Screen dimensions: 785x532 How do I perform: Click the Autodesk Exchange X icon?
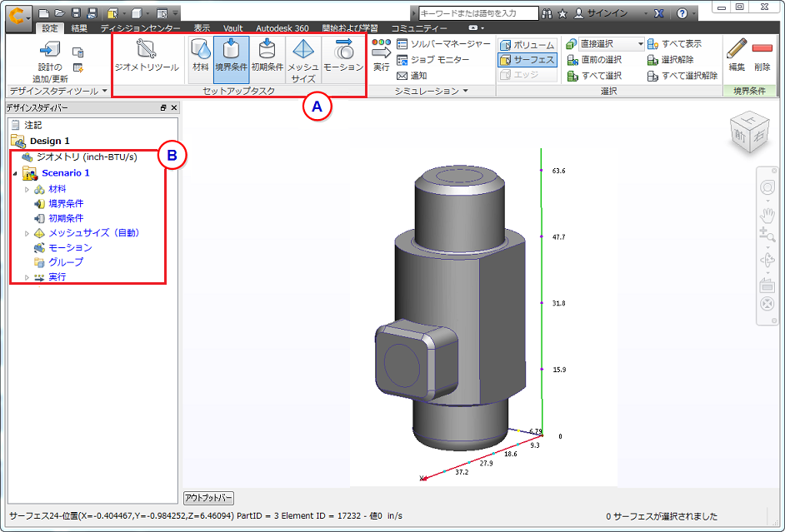pos(659,13)
